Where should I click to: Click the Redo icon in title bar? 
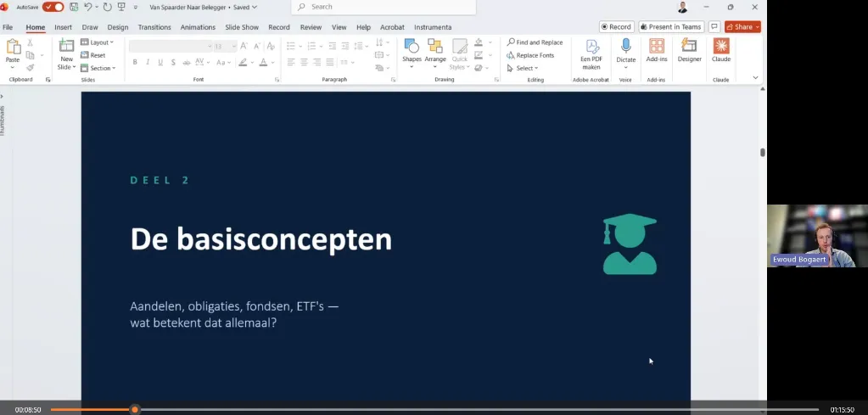tap(107, 7)
